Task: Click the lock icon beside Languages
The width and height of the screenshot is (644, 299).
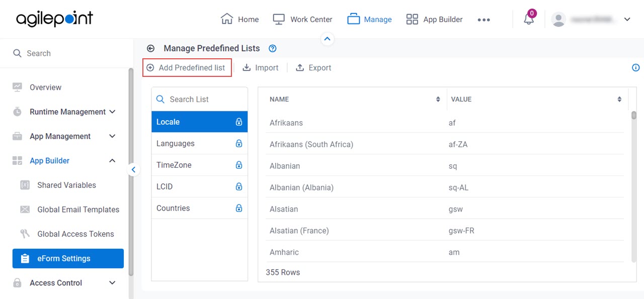Action: pyautogui.click(x=239, y=143)
